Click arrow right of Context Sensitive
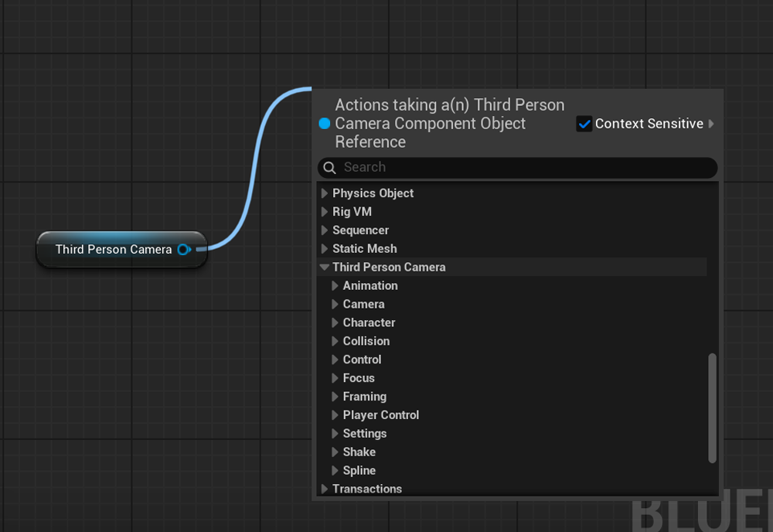 711,124
